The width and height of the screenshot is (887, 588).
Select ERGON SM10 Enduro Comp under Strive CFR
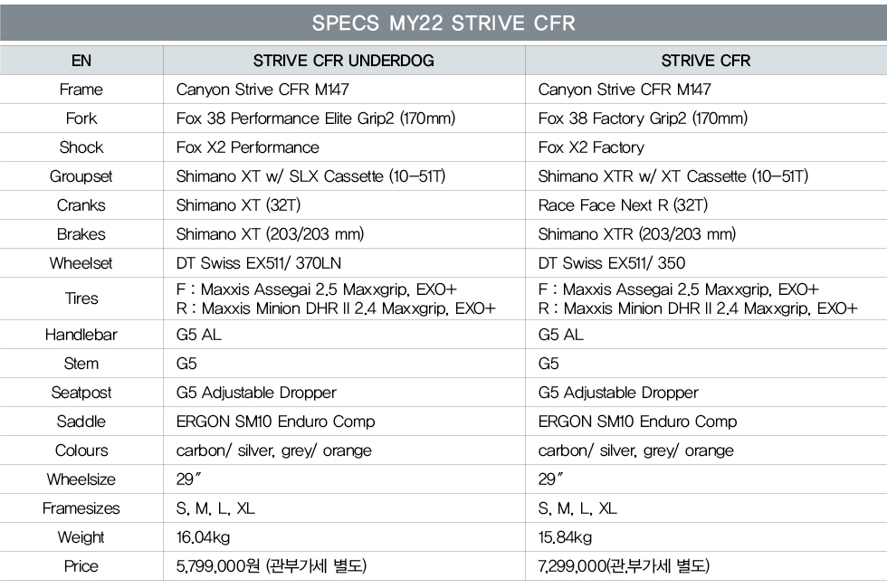(x=637, y=422)
